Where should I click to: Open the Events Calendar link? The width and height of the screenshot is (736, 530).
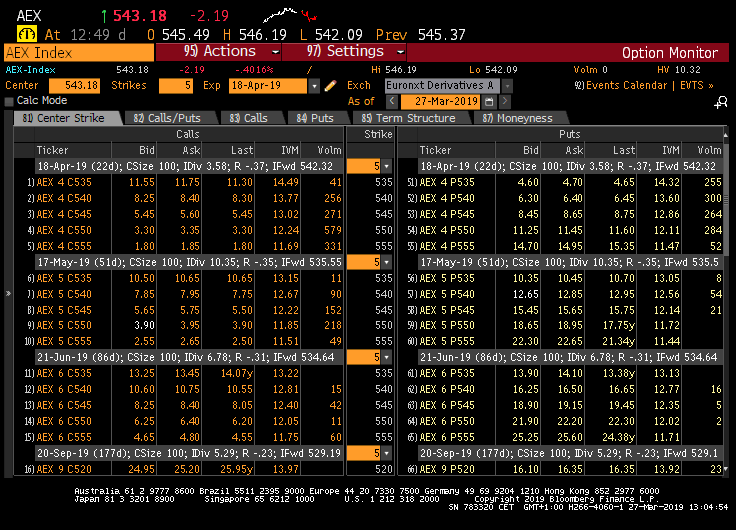[x=621, y=85]
